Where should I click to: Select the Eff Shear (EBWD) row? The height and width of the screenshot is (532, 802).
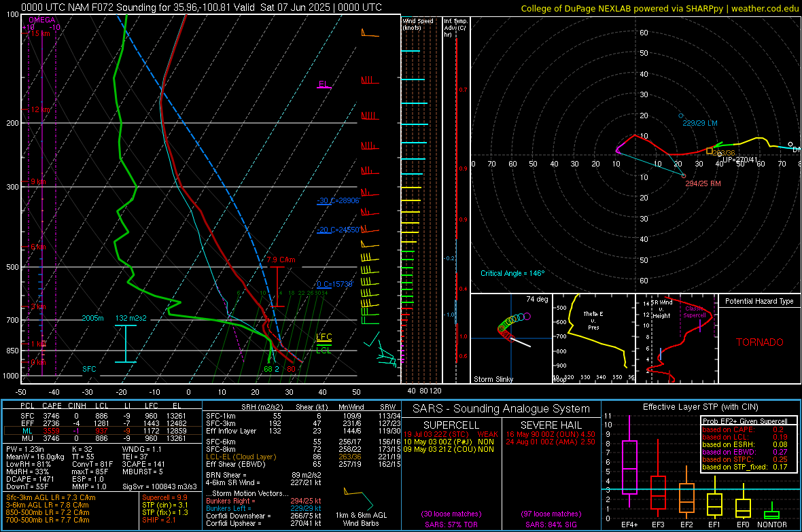tap(303, 464)
